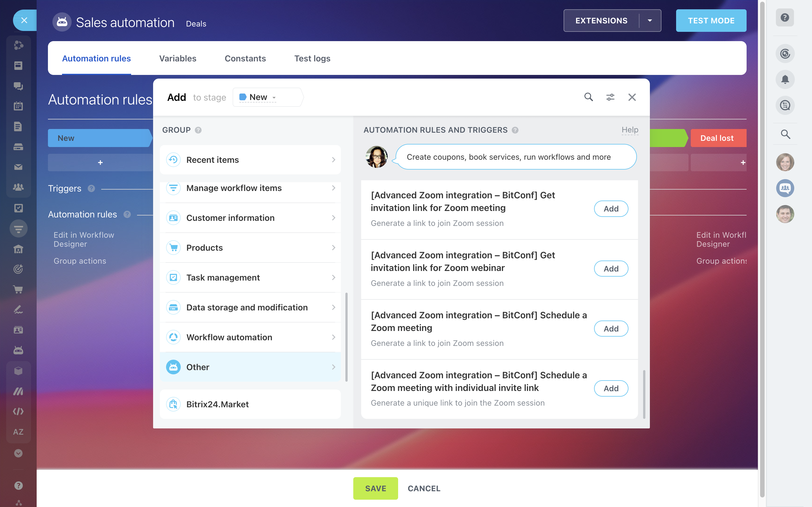Click the Bitrix24.Market group icon
Viewport: 812px width, 507px height.
[173, 404]
